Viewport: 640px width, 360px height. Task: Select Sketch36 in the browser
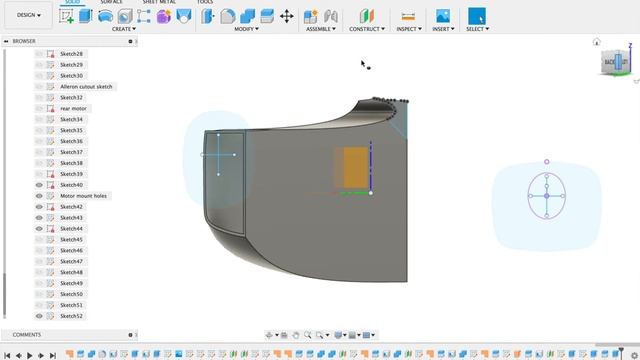pos(71,141)
